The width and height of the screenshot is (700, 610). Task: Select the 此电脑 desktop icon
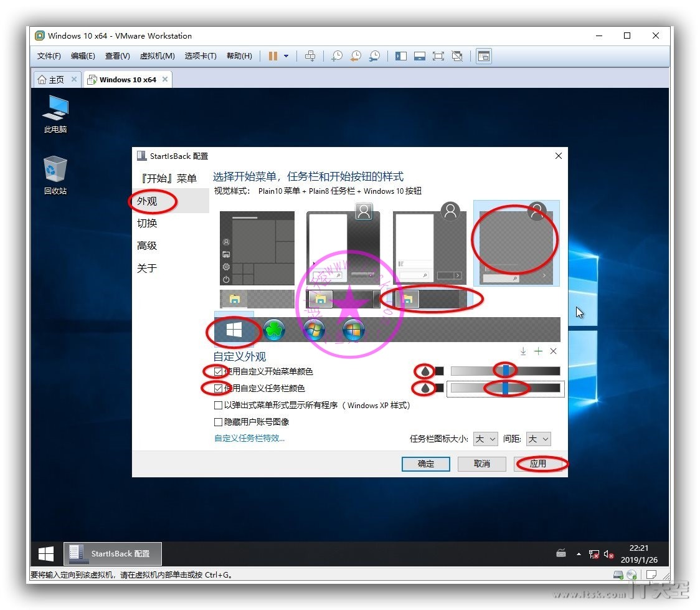pyautogui.click(x=55, y=114)
